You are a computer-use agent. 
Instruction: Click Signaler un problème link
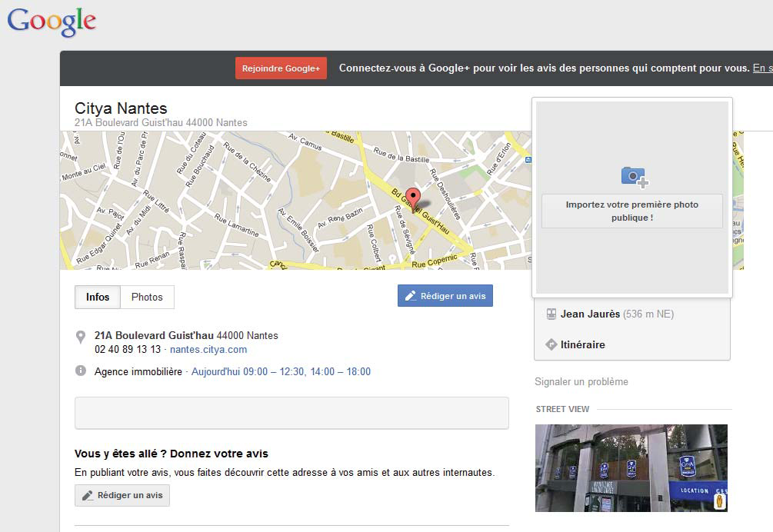[x=581, y=382]
